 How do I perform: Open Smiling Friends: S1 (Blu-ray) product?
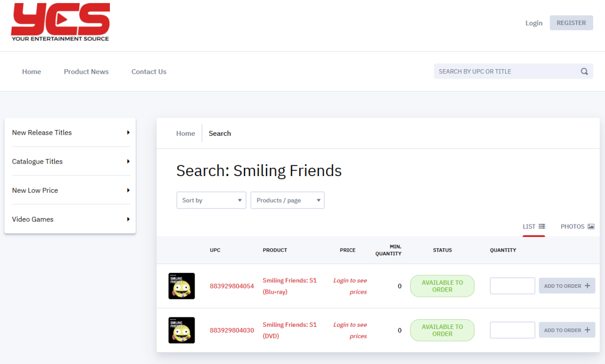[x=290, y=286]
